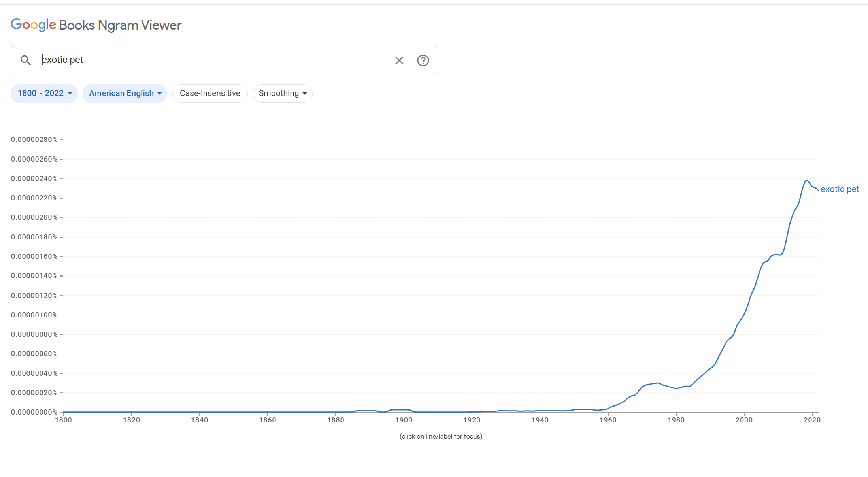This screenshot has width=868, height=477.
Task: Click the search magnifier icon
Action: (26, 60)
